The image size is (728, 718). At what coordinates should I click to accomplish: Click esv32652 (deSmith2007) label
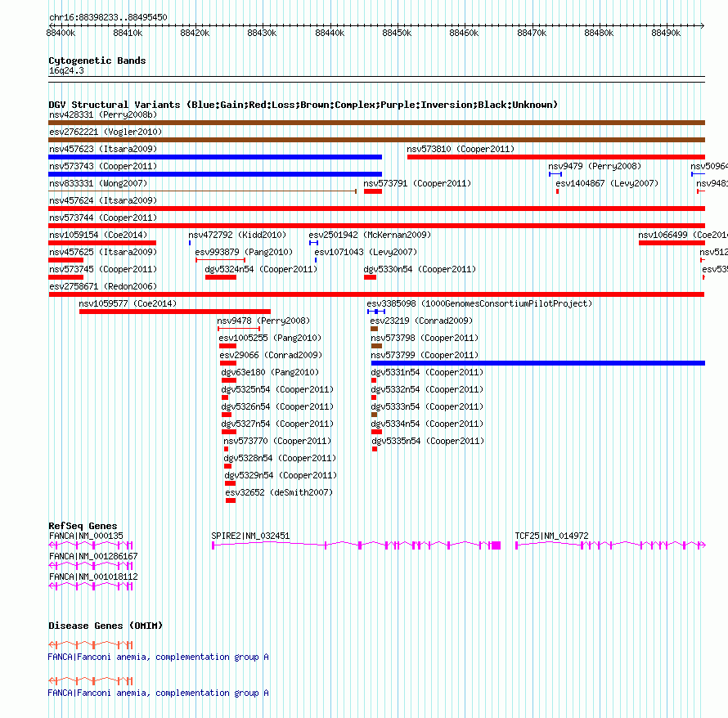pyautogui.click(x=279, y=492)
